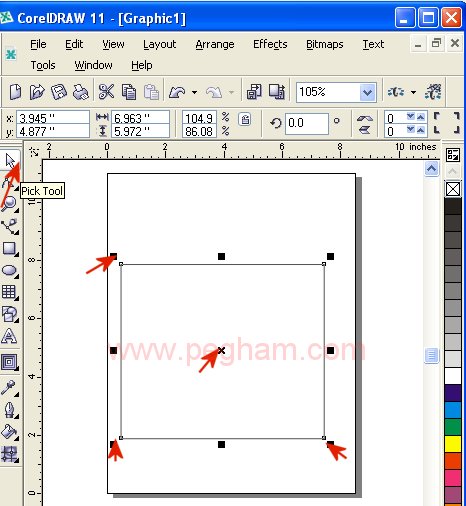The width and height of the screenshot is (466, 506).
Task: Expand the undo history arrow
Action: tap(194, 92)
